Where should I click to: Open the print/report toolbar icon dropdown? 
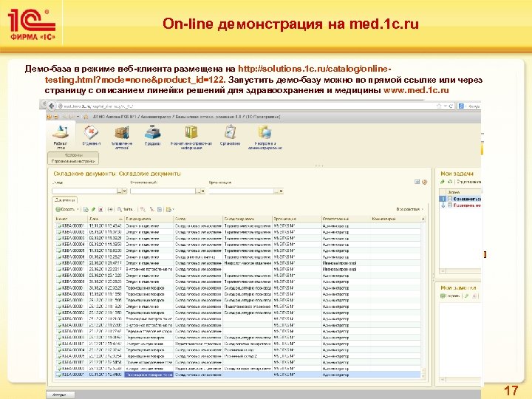click(x=170, y=209)
